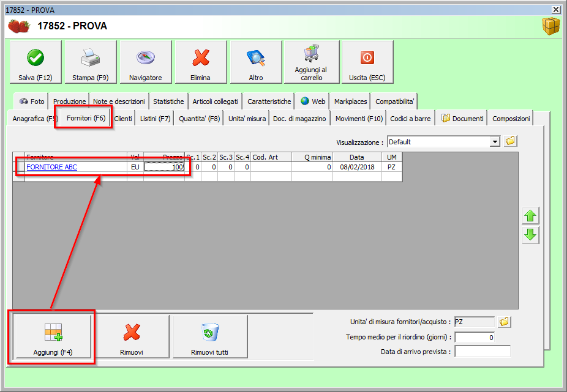Click the Data di arrivo prevista field
567x392 pixels.
pos(483,352)
